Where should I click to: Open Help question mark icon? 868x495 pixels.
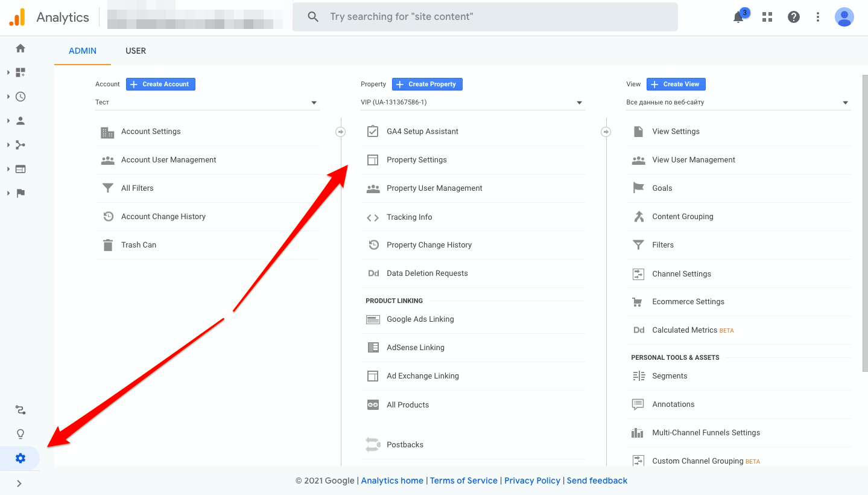[794, 17]
